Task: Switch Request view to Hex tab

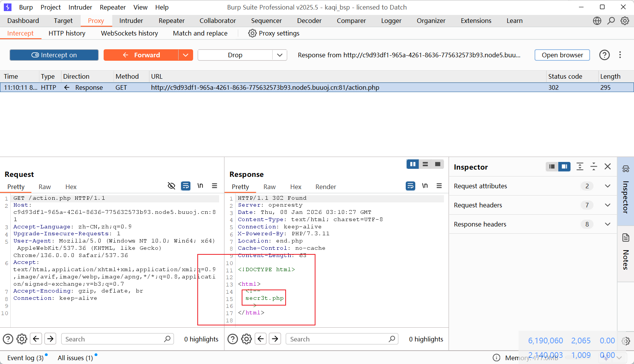Action: 71,187
